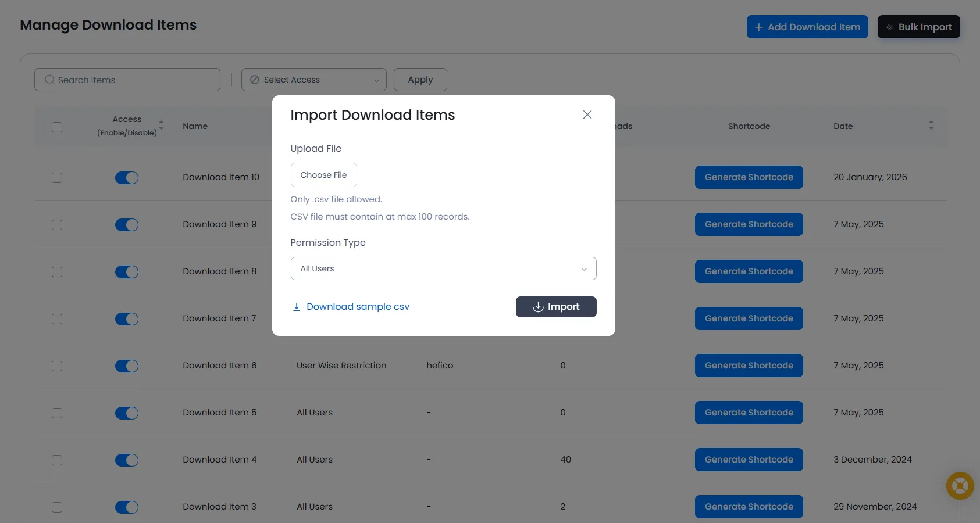
Task: Click the sort arrows on the Date column
Action: click(x=931, y=125)
